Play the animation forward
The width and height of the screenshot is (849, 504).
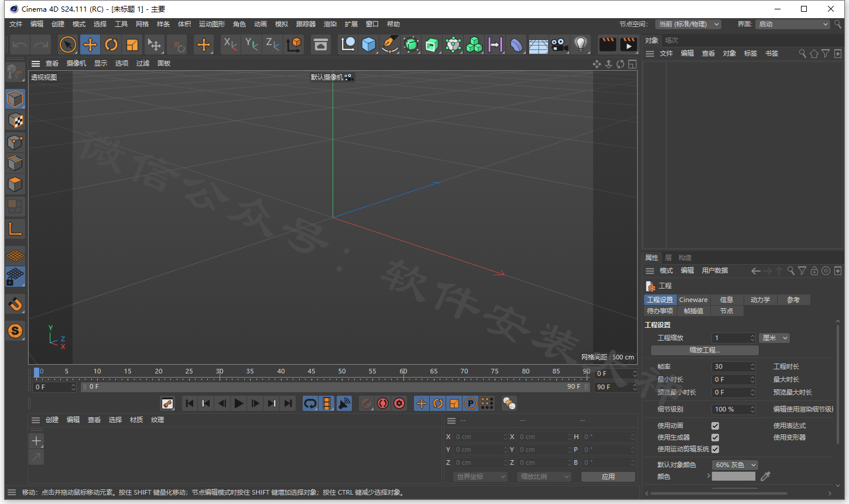pos(239,403)
